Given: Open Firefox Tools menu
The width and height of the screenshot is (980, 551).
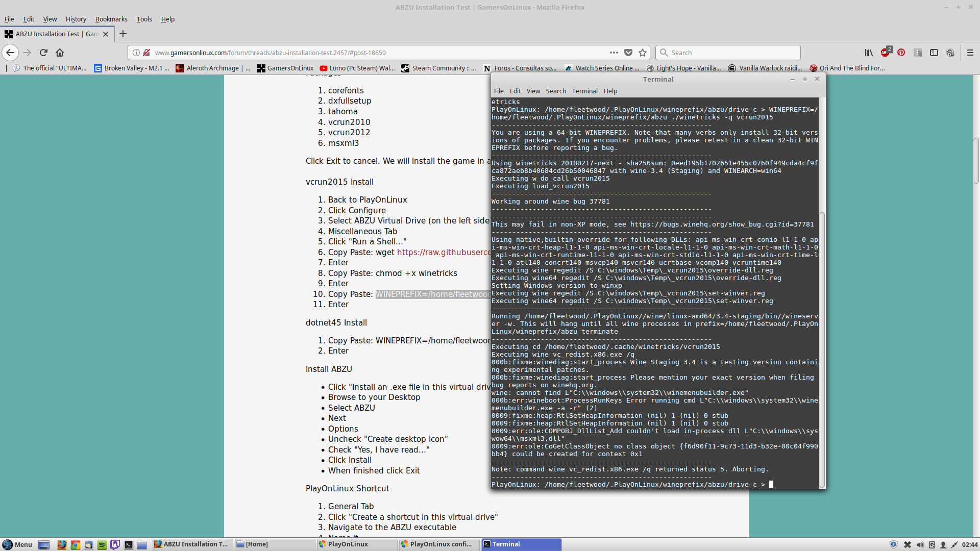Looking at the screenshot, I should 144,19.
